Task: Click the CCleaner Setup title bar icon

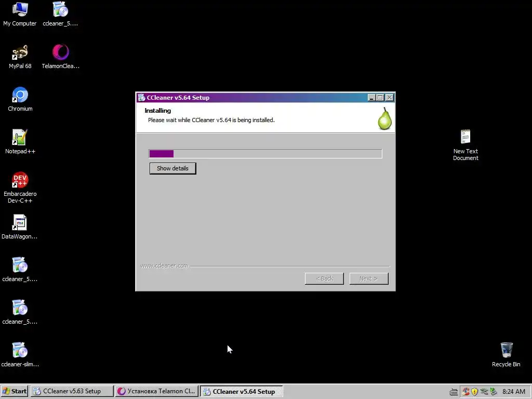Action: point(141,98)
